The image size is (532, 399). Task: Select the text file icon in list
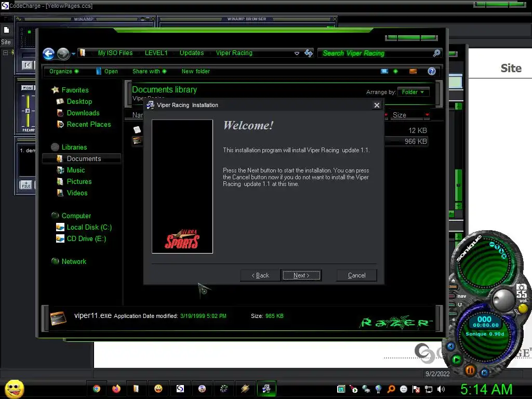[137, 129]
